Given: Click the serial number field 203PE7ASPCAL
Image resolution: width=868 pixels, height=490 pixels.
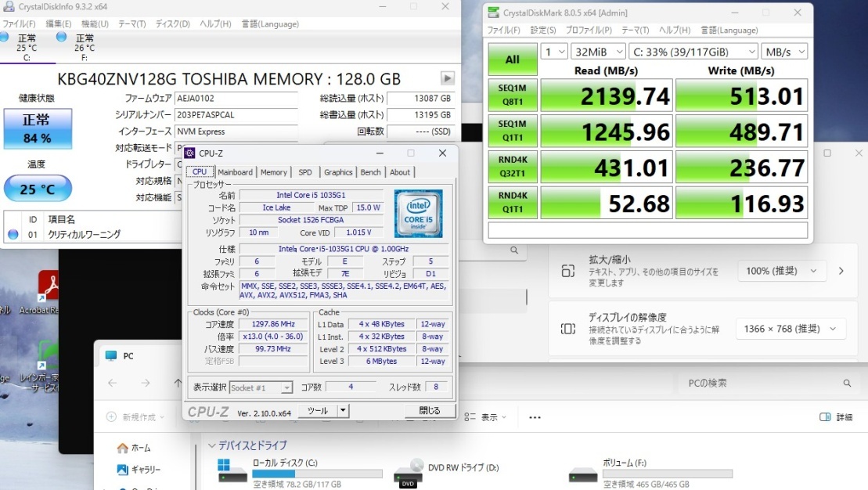Looking at the screenshot, I should point(236,115).
